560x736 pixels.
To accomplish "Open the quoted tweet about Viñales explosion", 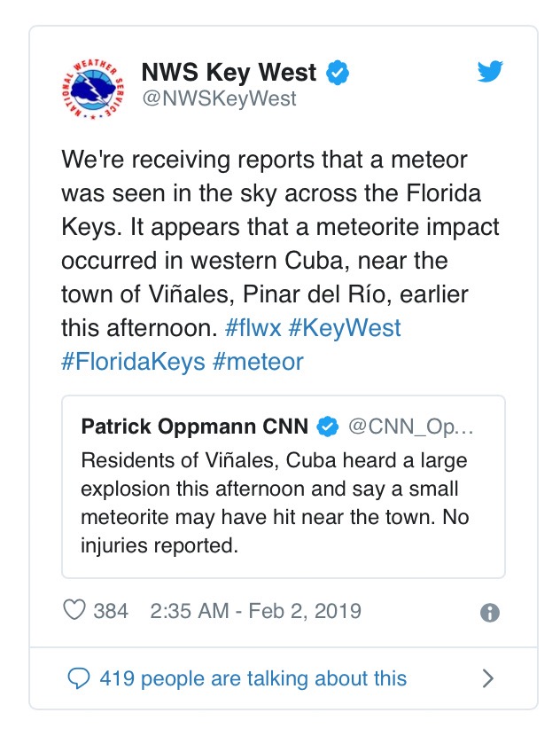I will pos(284,503).
